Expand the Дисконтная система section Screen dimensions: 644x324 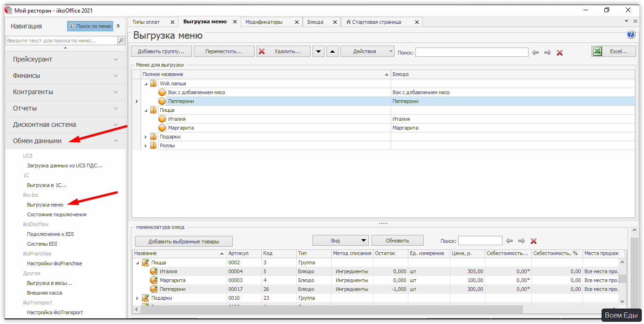pos(65,124)
